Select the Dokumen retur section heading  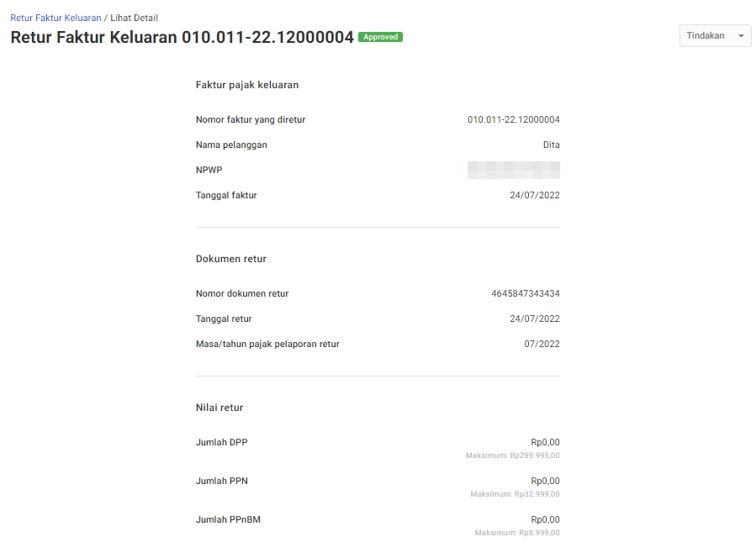click(x=231, y=259)
